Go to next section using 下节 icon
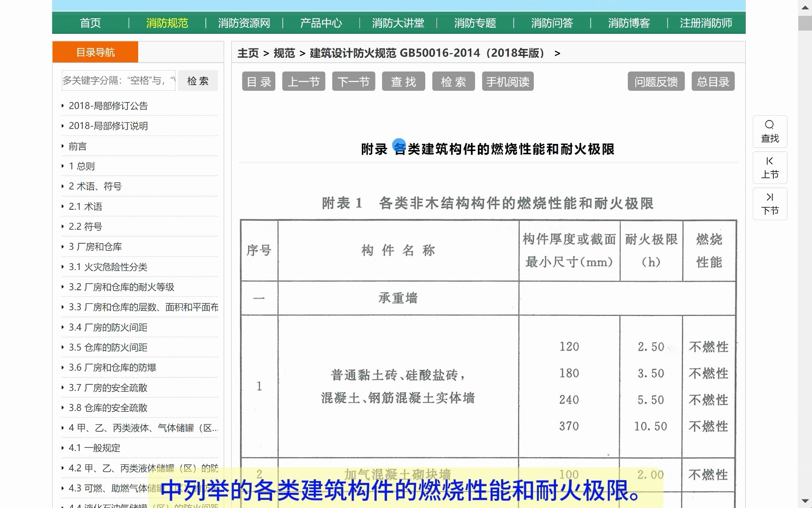This screenshot has height=508, width=812. click(x=769, y=204)
